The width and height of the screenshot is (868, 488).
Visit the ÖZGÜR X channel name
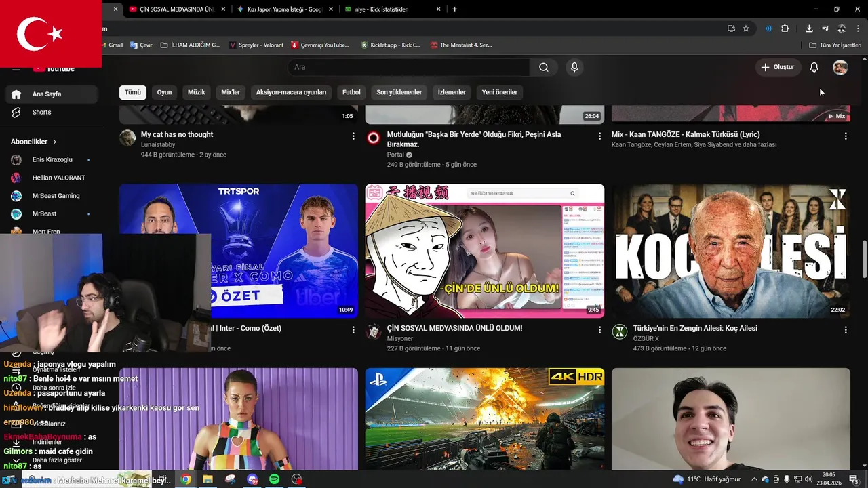click(x=646, y=338)
